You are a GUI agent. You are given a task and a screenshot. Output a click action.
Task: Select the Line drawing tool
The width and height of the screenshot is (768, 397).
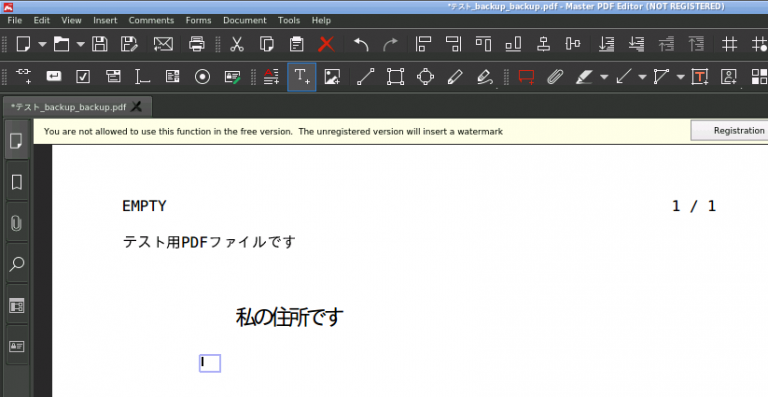[365, 76]
